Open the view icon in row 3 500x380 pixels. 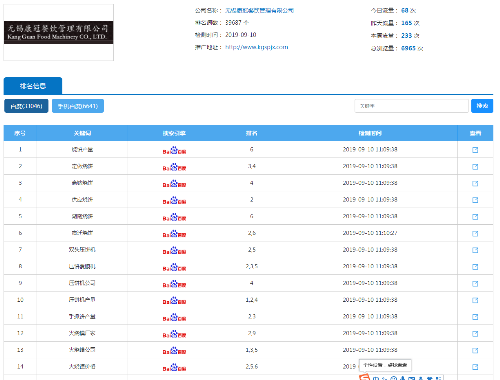[475, 183]
